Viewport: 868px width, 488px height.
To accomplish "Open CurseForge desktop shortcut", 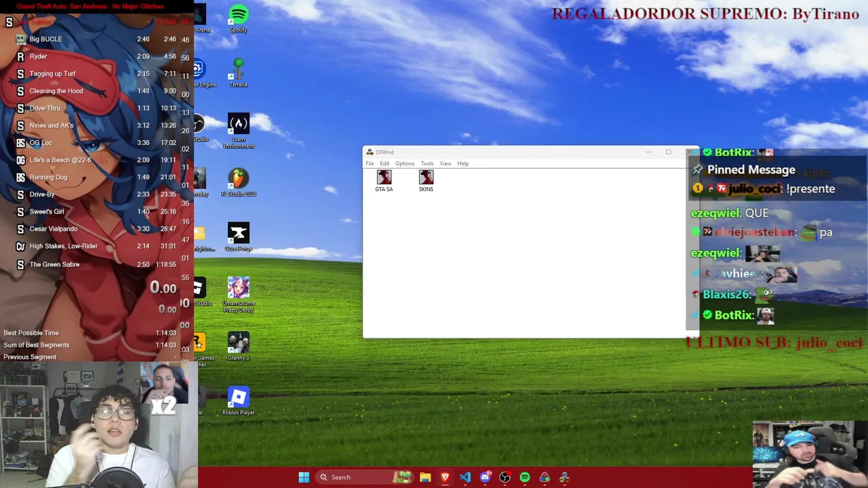I will coord(238,237).
